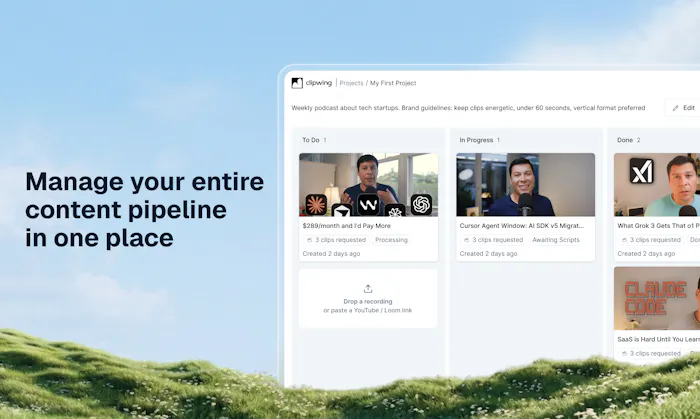Click the weekly podcast project description text
This screenshot has width=700, height=419.
[x=468, y=108]
